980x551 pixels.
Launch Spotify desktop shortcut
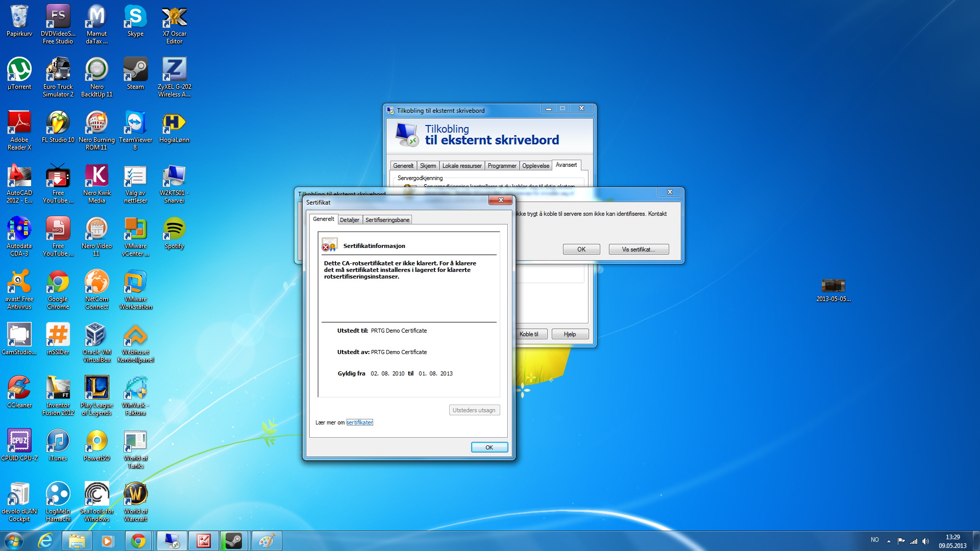click(175, 233)
